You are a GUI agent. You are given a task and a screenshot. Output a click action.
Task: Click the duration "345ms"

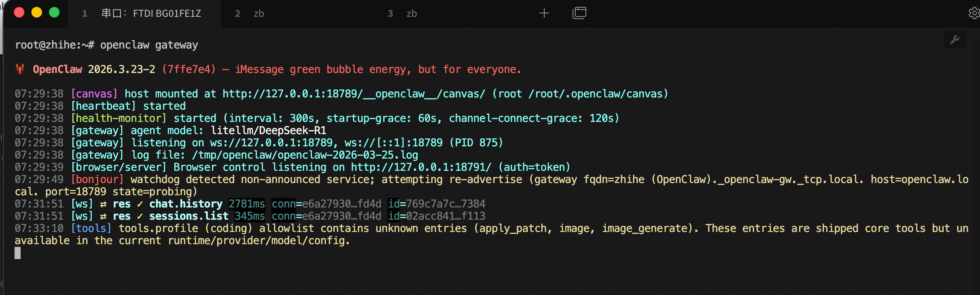click(250, 216)
